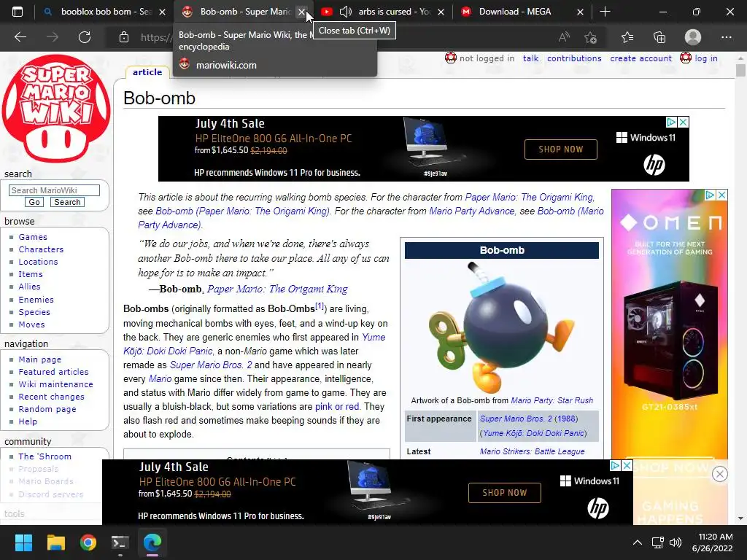This screenshot has width=747, height=560.
Task: Open the contributions link
Action: coord(574,58)
